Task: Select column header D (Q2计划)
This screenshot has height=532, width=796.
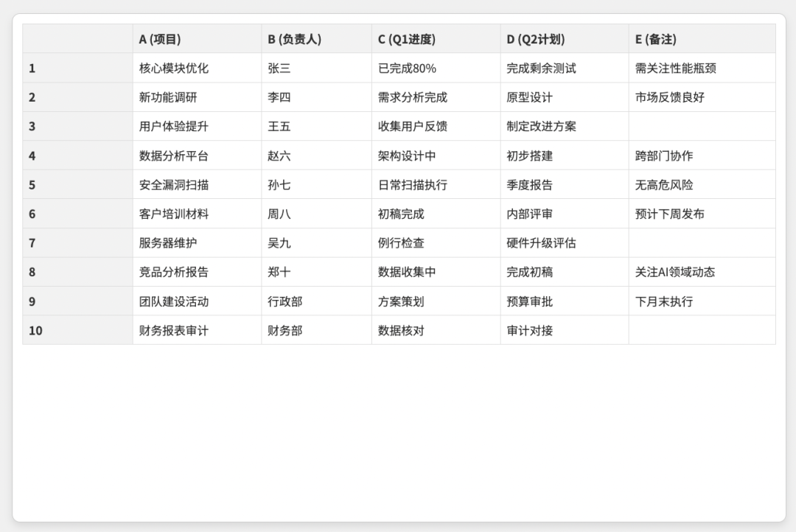Action: click(x=564, y=39)
